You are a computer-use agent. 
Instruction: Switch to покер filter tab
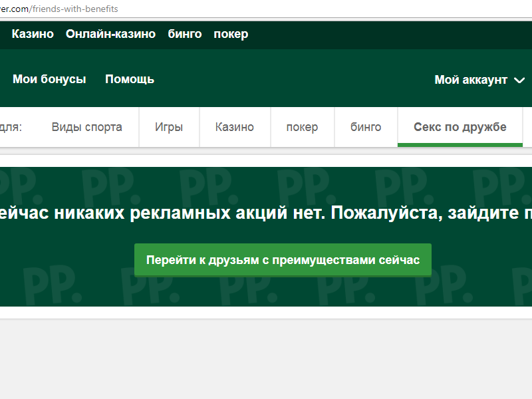pos(303,127)
